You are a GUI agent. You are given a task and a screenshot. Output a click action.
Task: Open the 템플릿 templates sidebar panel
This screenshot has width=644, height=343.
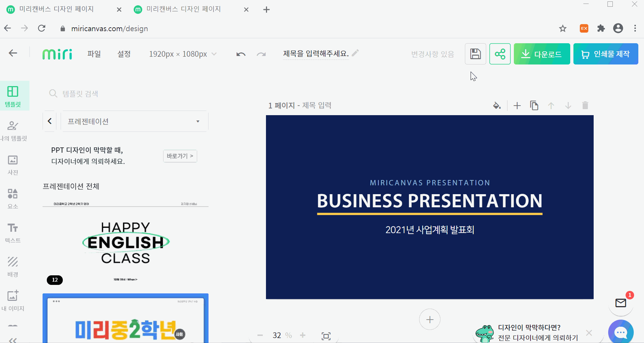(13, 96)
